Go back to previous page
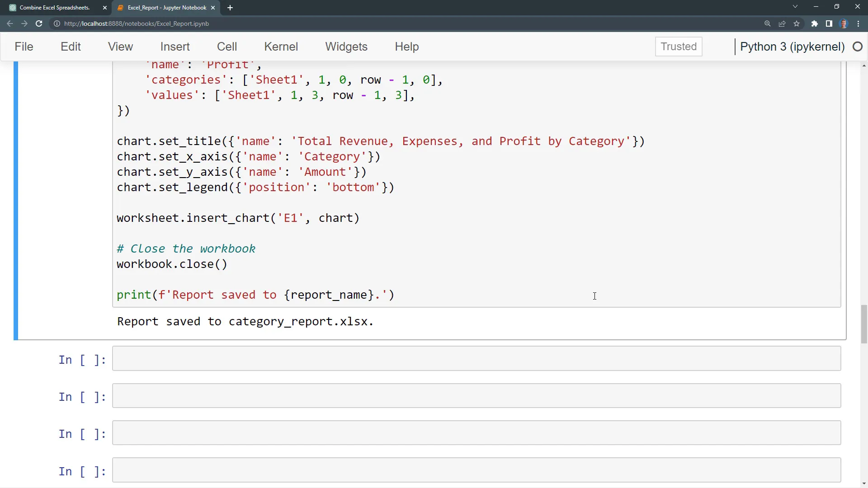 [10, 23]
